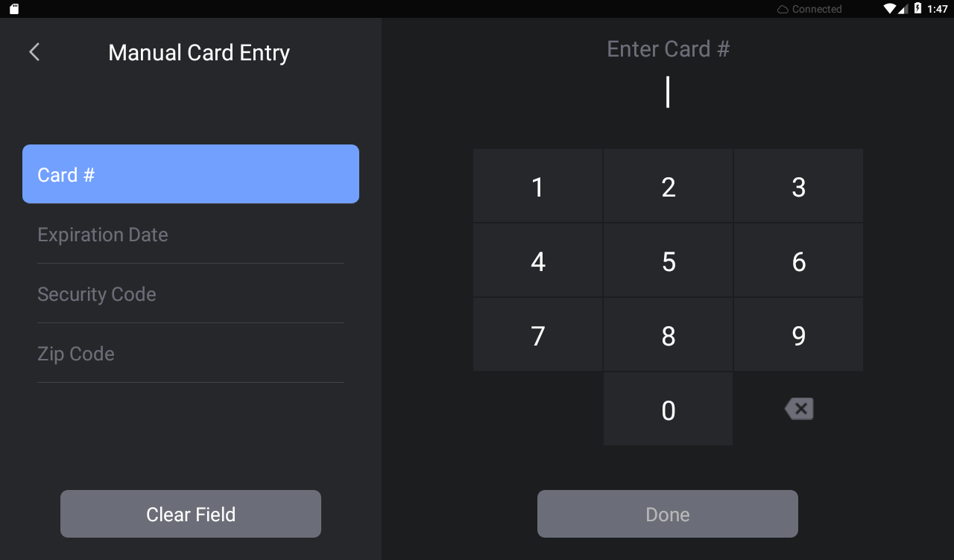
Task: Tap the cloud Connected icon
Action: click(783, 8)
